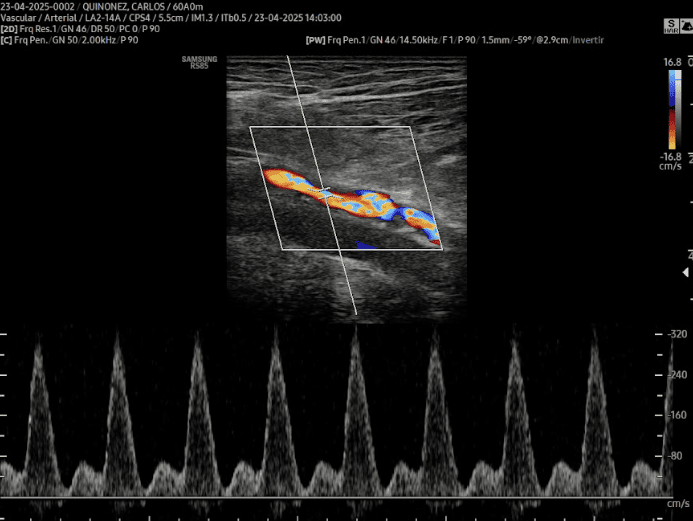Screen dimensions: 693x521
Task: Click the Invertir spectrum label
Action: [584, 40]
